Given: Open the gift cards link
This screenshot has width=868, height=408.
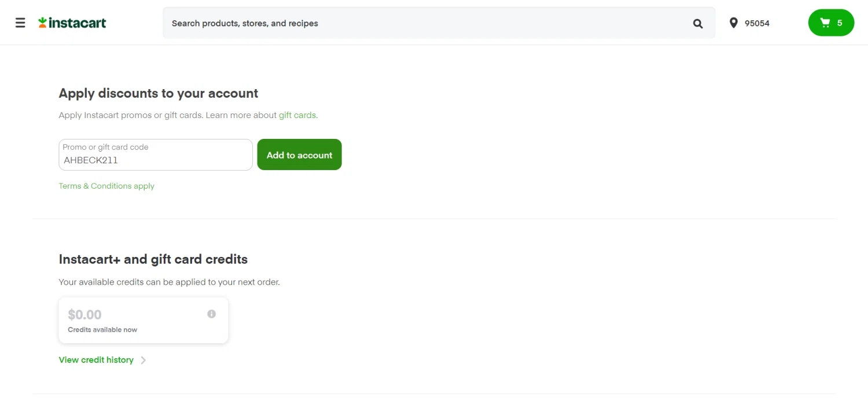Looking at the screenshot, I should point(297,115).
